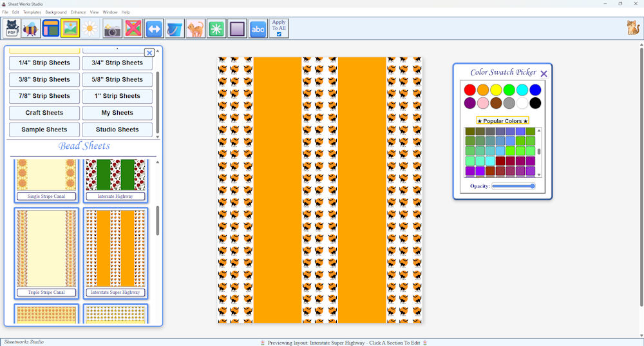Pick the black color circle

coord(535,102)
